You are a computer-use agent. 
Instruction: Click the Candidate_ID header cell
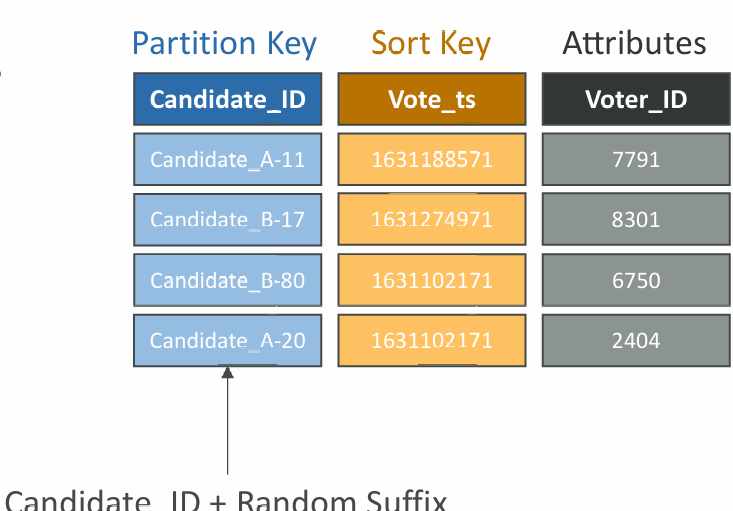click(x=228, y=99)
